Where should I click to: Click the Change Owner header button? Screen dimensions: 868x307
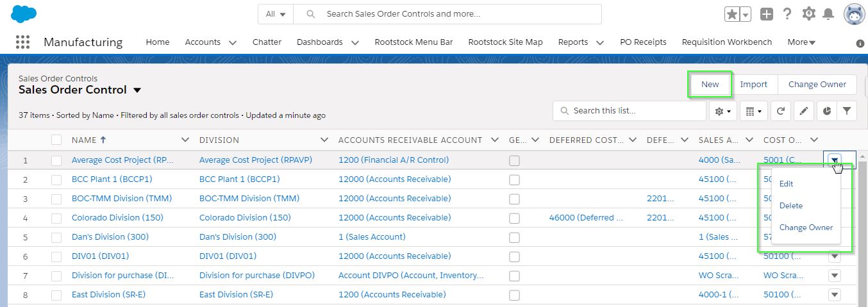[x=817, y=84]
